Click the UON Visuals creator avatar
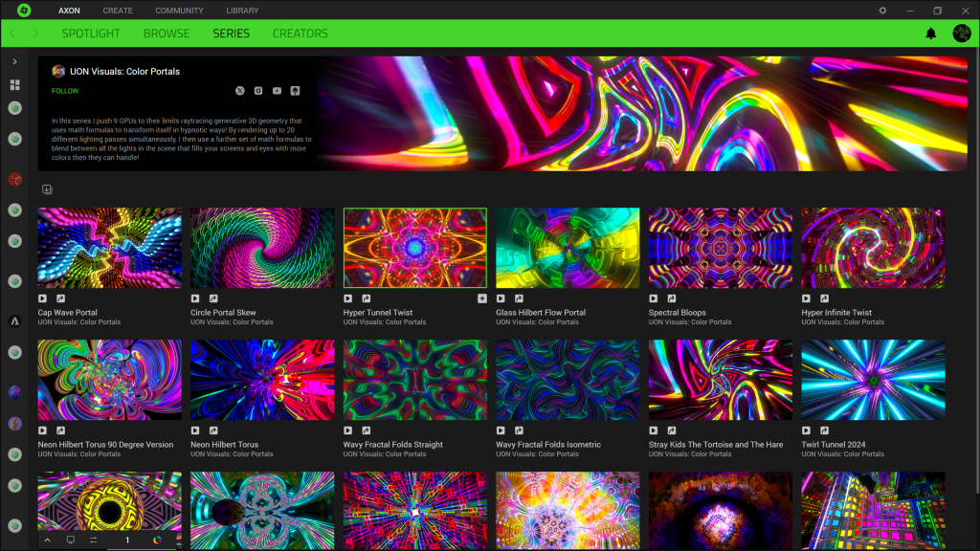This screenshot has width=980, height=551. point(58,71)
